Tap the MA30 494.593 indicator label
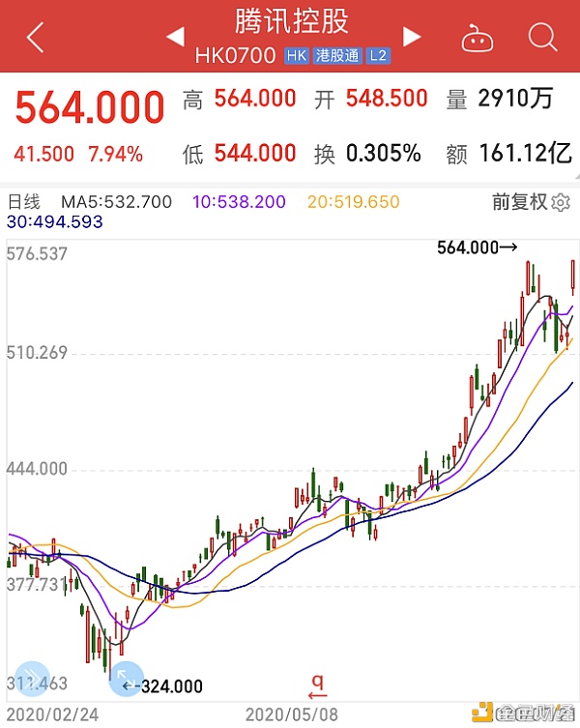580x728 pixels. pos(55,222)
